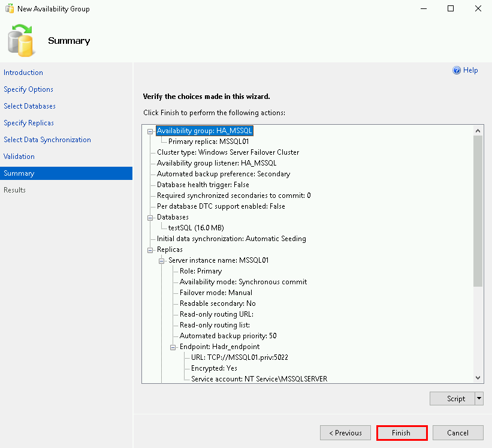Viewport: 492px width, 448px height.
Task: Collapse the Endpoint Hadr_endpoint node
Action: pyautogui.click(x=173, y=347)
